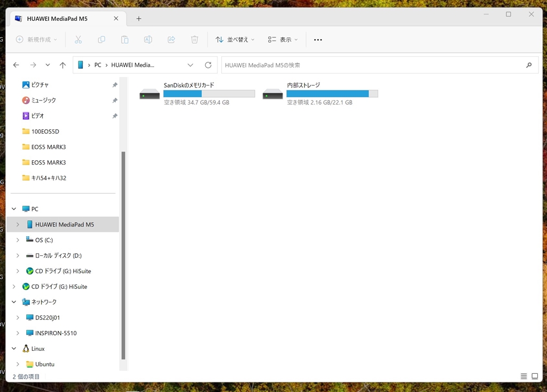The image size is (547, 392).
Task: Open the 並べ替え sort dropdown
Action: (235, 40)
